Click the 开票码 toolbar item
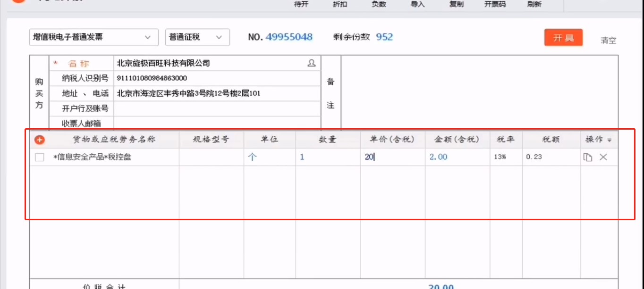Viewport: 644px width, 289px height. click(494, 5)
